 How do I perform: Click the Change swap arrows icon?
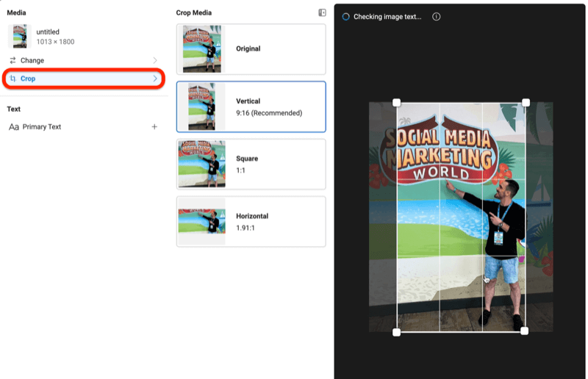12,60
